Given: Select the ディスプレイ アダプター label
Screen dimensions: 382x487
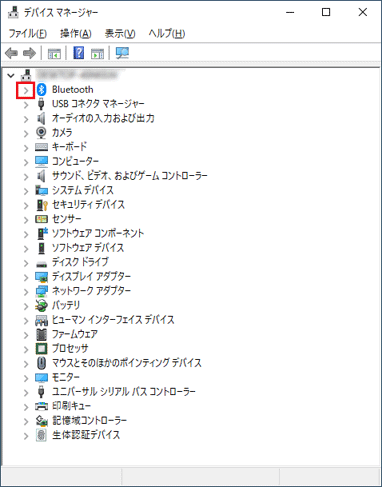Looking at the screenshot, I should point(91,277).
